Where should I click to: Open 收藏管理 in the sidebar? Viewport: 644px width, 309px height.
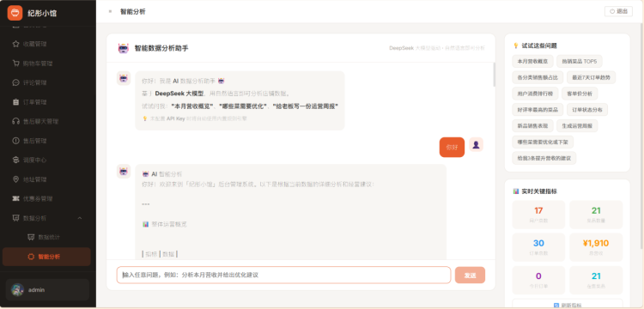(x=47, y=44)
